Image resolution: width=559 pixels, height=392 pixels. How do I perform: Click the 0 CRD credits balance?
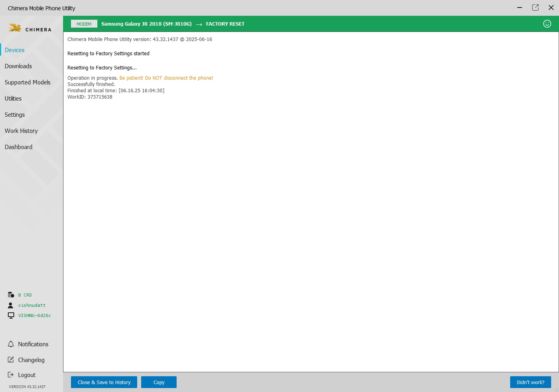[x=25, y=295]
